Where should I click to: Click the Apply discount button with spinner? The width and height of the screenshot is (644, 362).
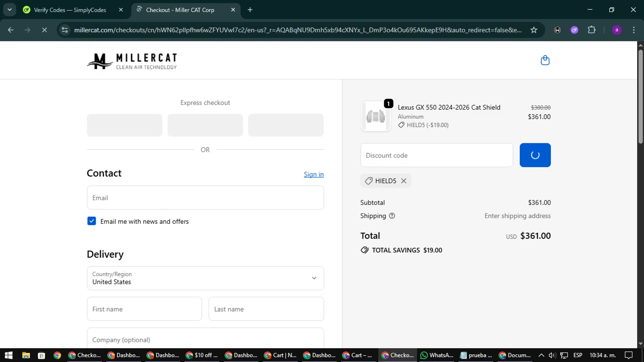point(535,155)
